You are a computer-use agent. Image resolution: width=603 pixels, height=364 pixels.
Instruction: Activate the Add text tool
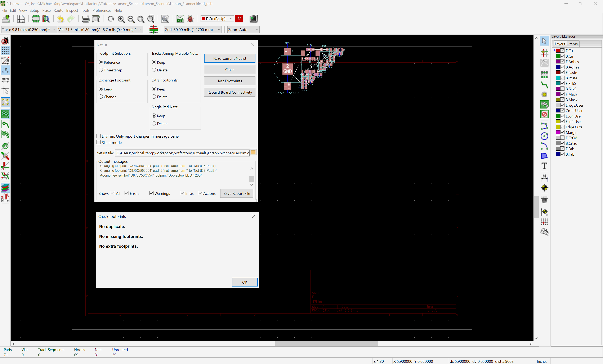point(544,166)
